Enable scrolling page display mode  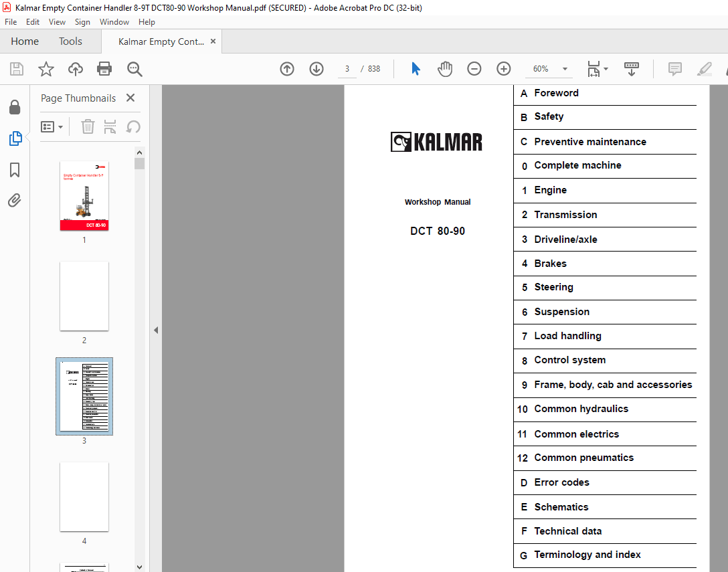[x=631, y=69]
